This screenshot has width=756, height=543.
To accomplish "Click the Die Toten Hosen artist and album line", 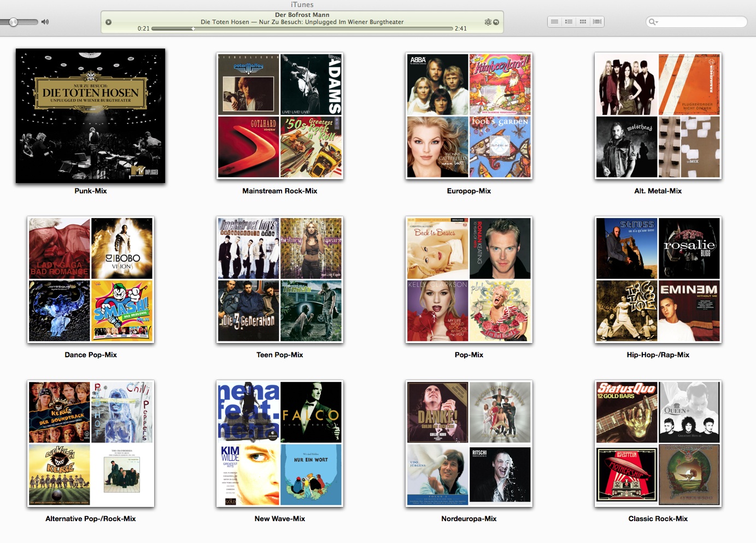I will click(302, 22).
